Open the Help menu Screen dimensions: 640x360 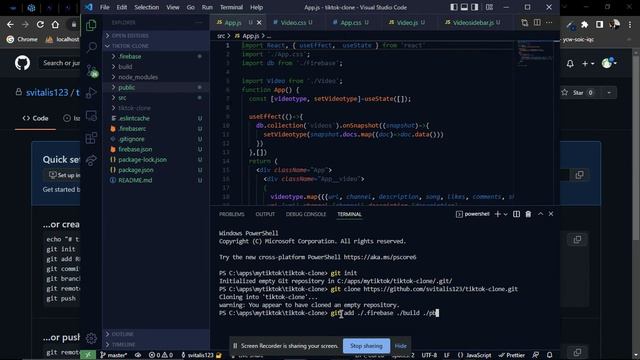[256, 7]
